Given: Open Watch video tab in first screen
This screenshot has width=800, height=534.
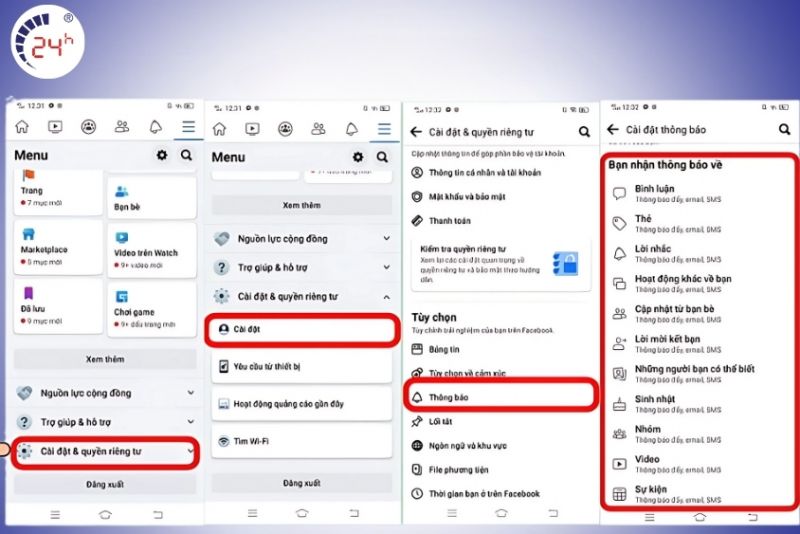Looking at the screenshot, I should 55,126.
